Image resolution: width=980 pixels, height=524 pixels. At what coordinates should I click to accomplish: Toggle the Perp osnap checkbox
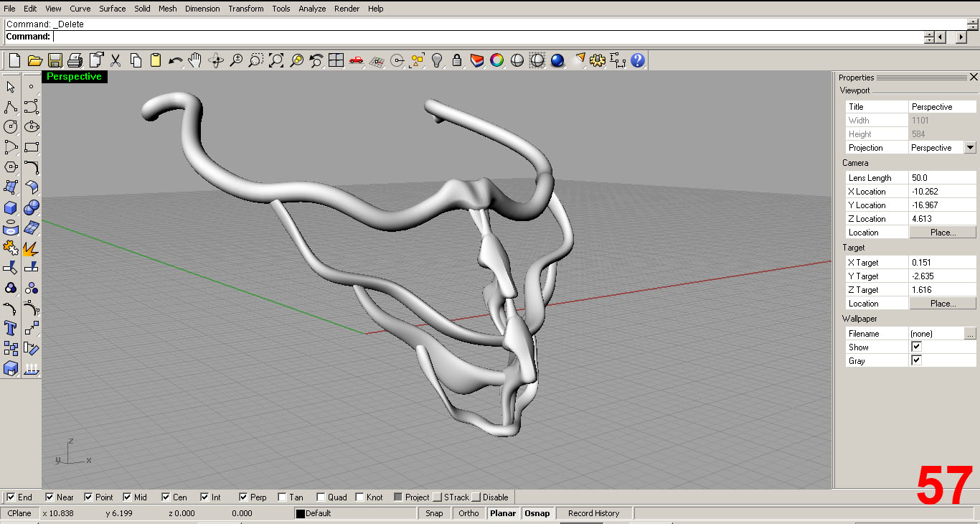click(x=243, y=497)
